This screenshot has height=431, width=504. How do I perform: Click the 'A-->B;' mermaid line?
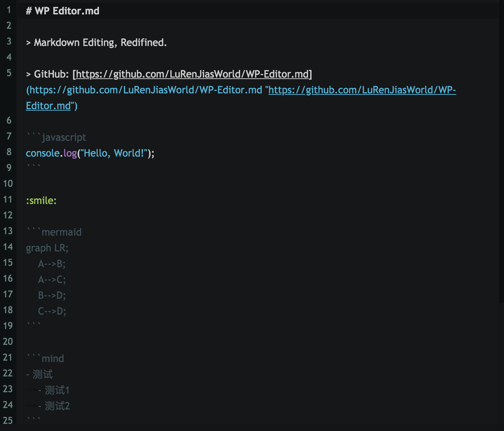[x=52, y=264]
